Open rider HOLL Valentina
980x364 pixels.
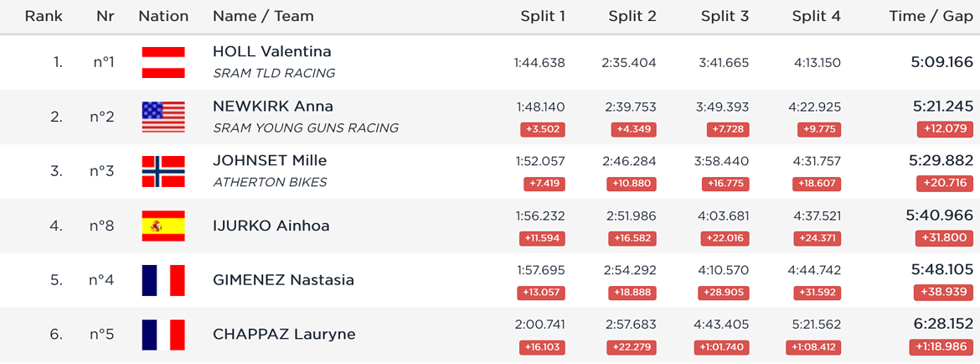272,51
